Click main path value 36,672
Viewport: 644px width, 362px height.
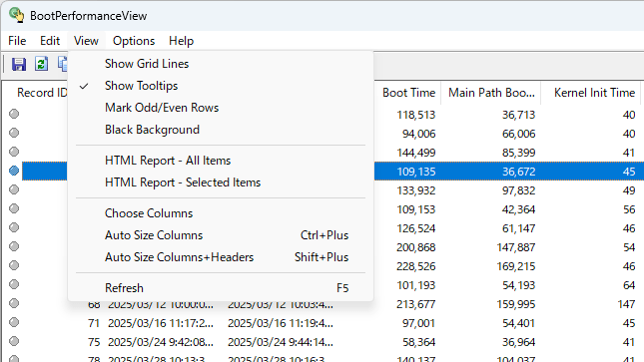click(x=518, y=172)
